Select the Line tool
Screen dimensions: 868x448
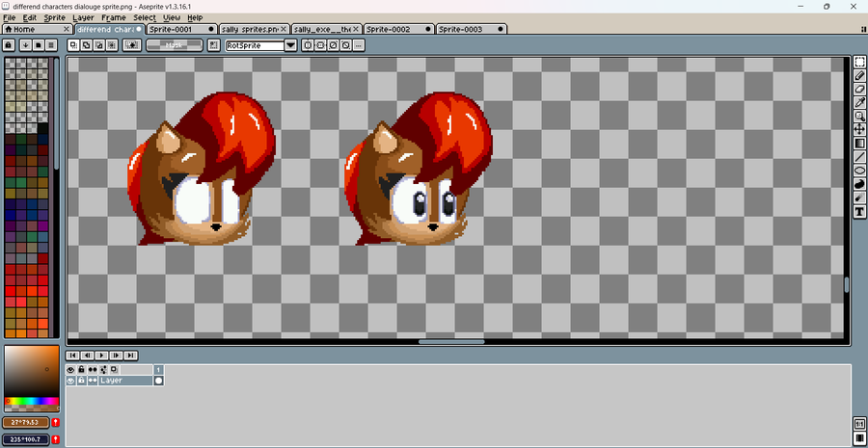859,156
